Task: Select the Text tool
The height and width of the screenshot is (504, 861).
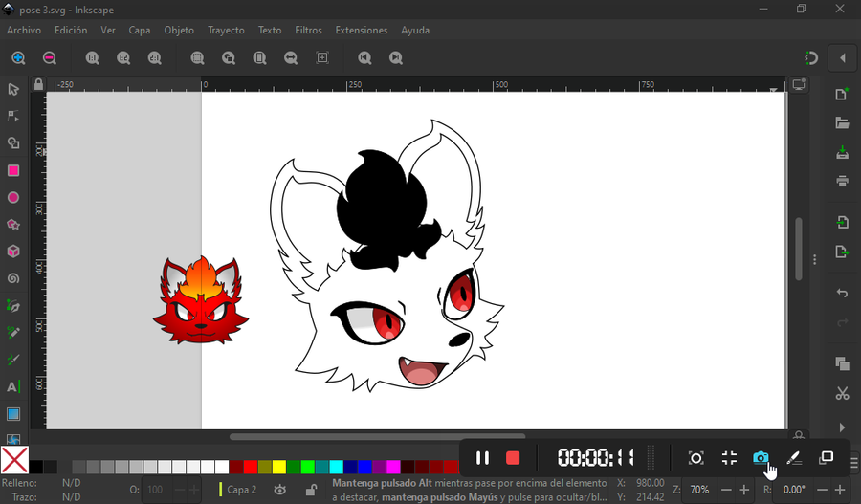Action: 13,386
